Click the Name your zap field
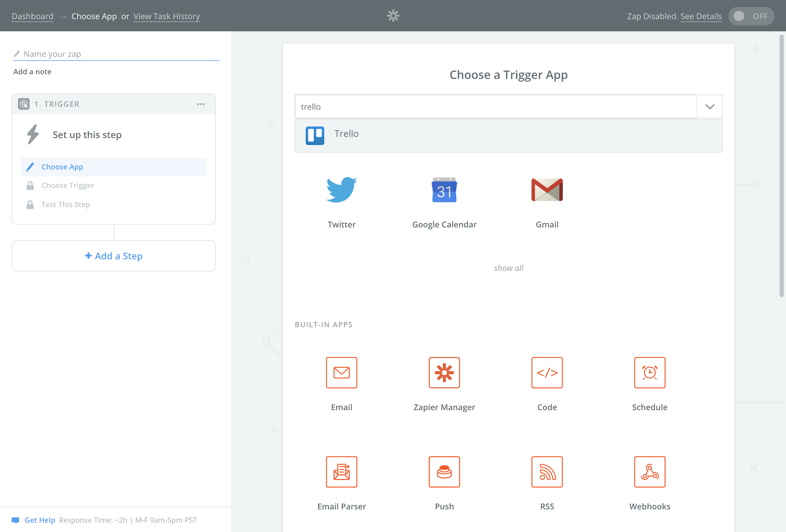The width and height of the screenshot is (786, 532). tap(117, 54)
